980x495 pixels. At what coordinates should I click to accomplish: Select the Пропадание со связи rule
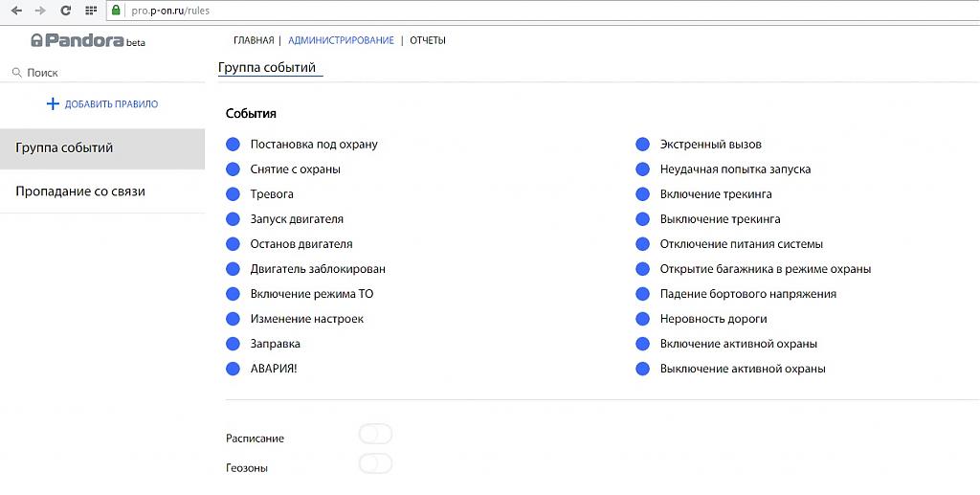[x=80, y=191]
